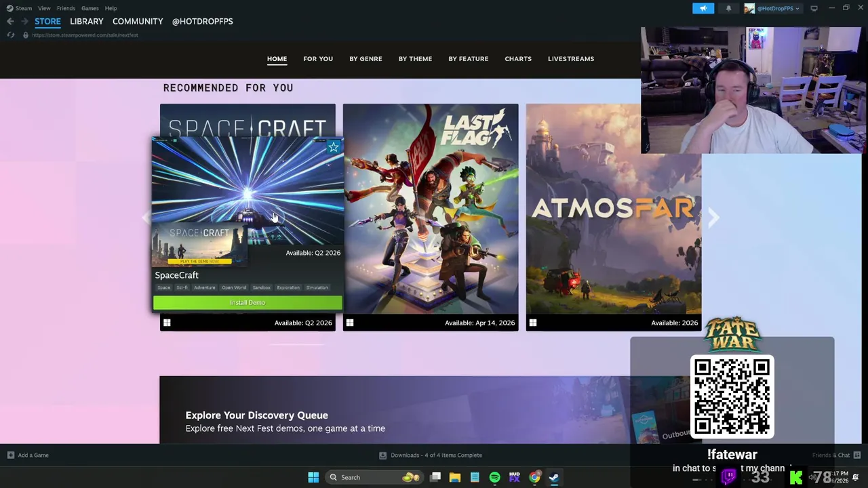This screenshot has width=868, height=488.
Task: Add SpaceCraft to wishlist star icon
Action: click(334, 147)
